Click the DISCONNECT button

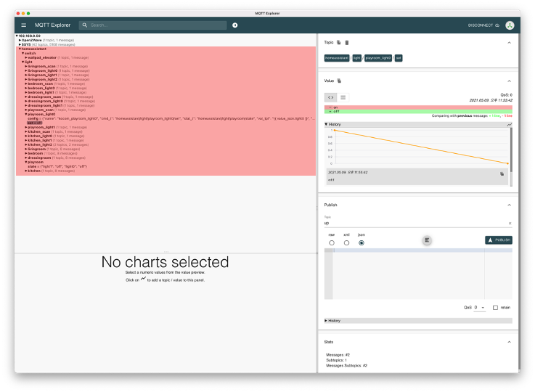[x=483, y=25]
